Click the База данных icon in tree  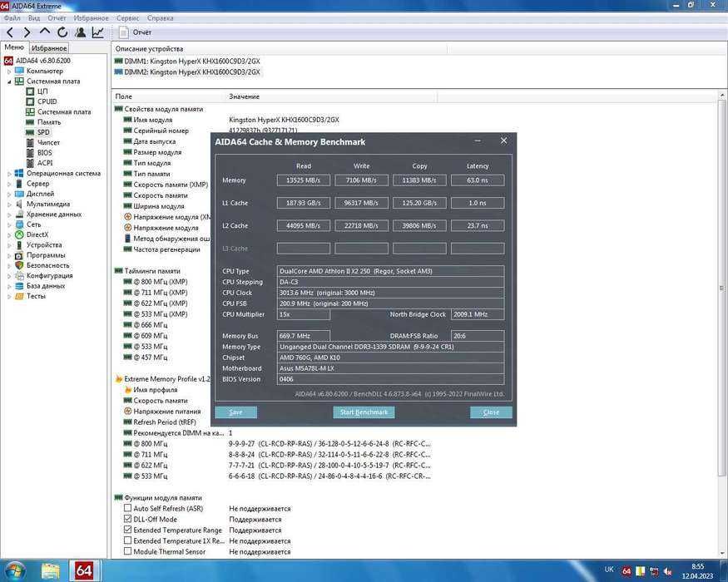tap(19, 286)
